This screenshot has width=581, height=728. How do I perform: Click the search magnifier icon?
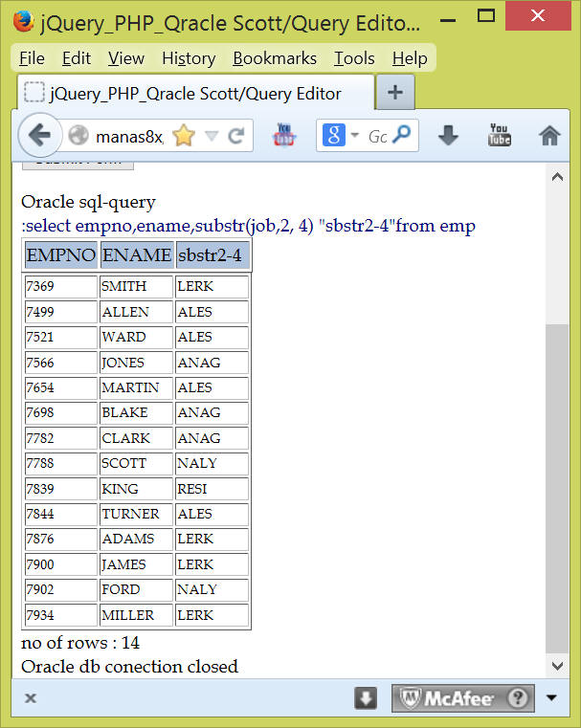tap(401, 135)
